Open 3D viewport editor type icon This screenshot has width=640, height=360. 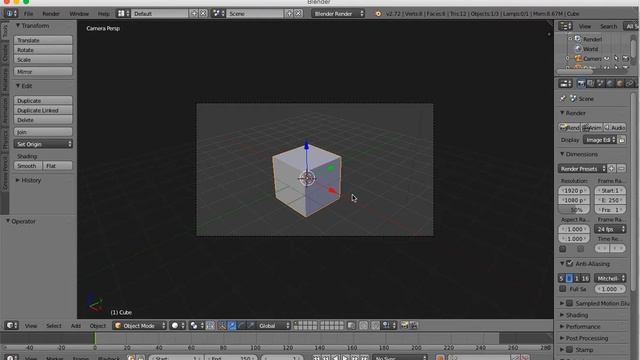pyautogui.click(x=11, y=325)
